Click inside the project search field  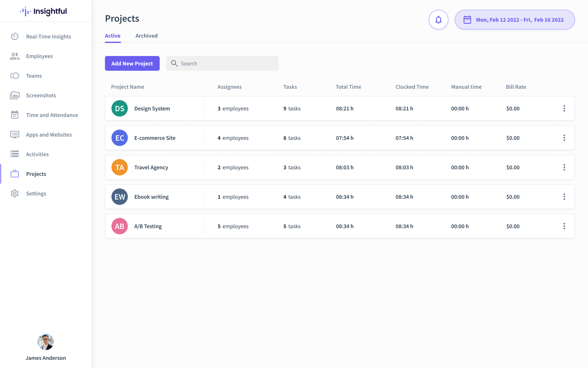[222, 63]
